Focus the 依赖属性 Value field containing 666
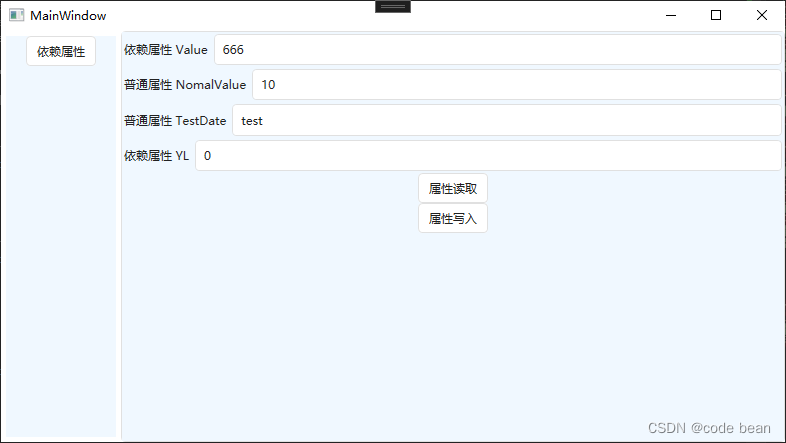This screenshot has height=443, width=786. 497,50
